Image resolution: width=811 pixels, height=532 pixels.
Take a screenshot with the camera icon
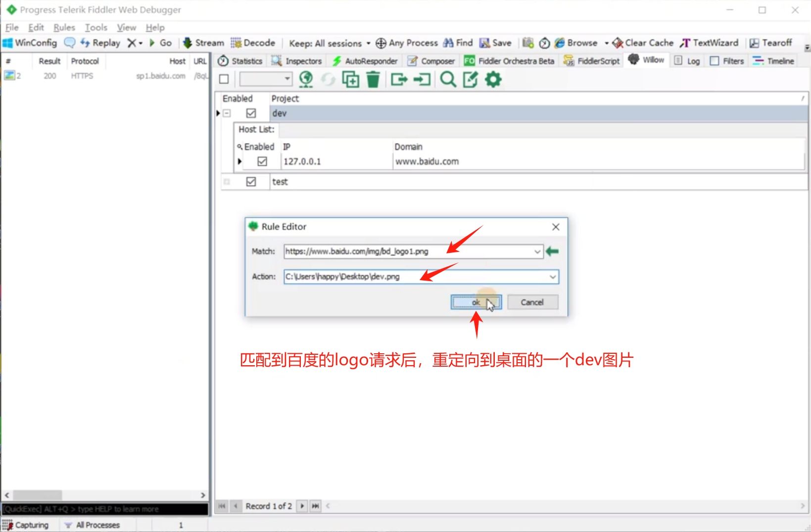tap(528, 43)
